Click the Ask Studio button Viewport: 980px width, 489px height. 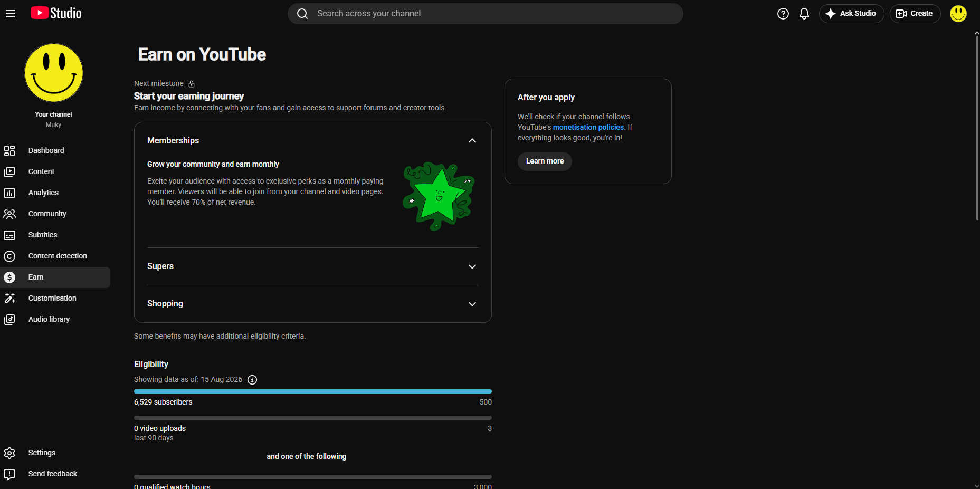[851, 14]
